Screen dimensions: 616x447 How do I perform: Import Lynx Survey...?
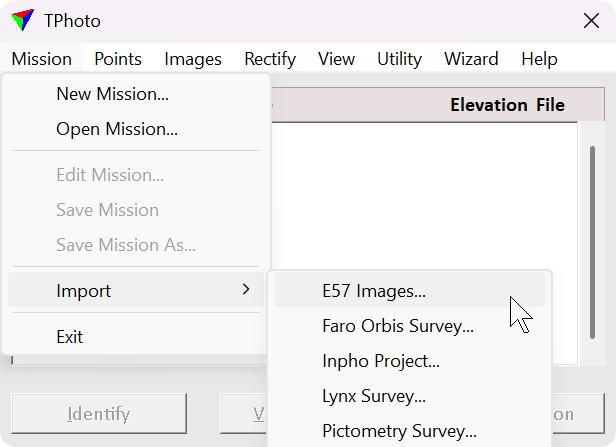point(409,396)
